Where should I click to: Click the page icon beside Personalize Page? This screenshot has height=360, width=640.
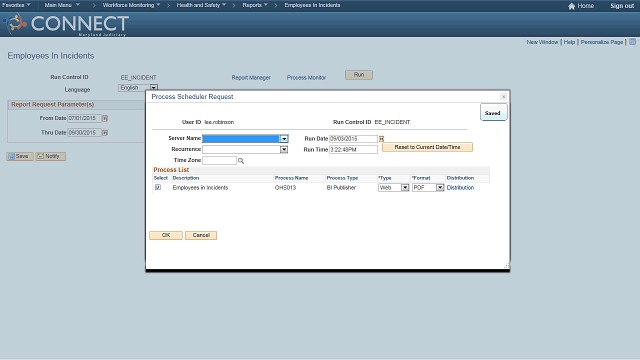632,42
